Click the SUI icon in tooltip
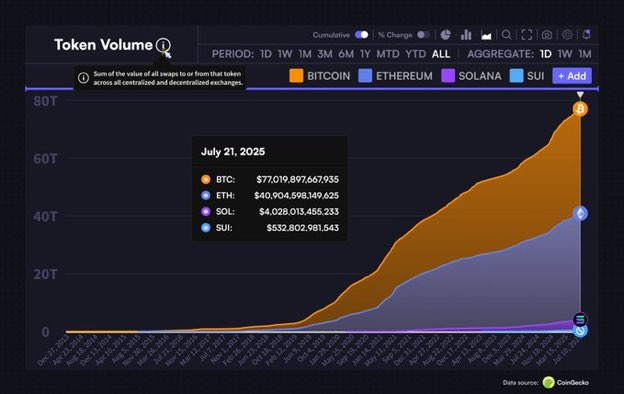The image size is (624, 394). click(205, 228)
